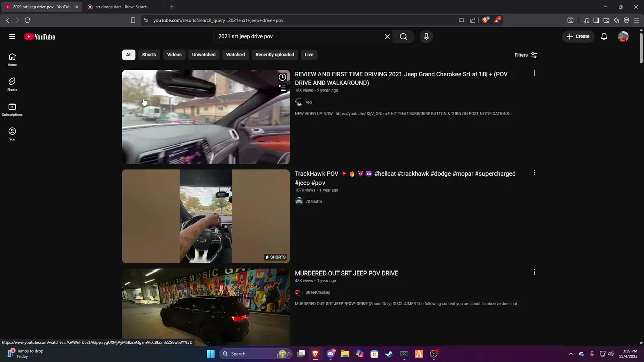Image resolution: width=644 pixels, height=362 pixels.
Task: Click the browser address bar URL
Action: tap(218, 20)
